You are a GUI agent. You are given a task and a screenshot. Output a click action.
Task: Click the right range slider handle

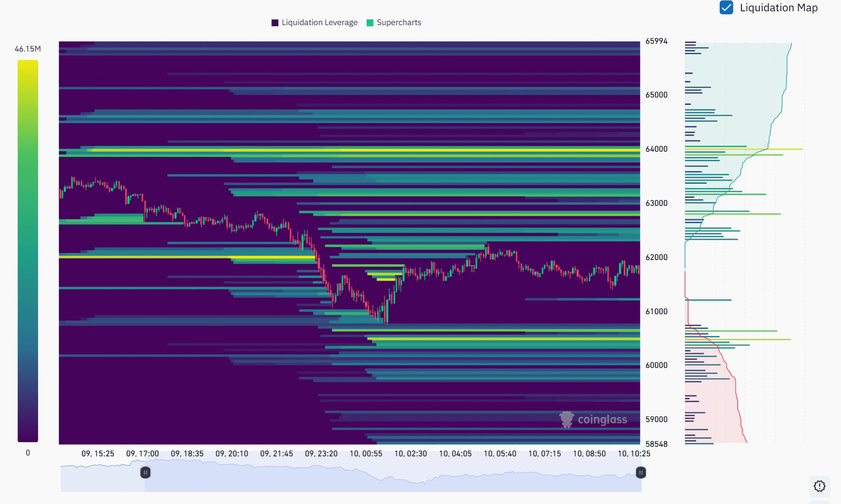[x=641, y=472]
